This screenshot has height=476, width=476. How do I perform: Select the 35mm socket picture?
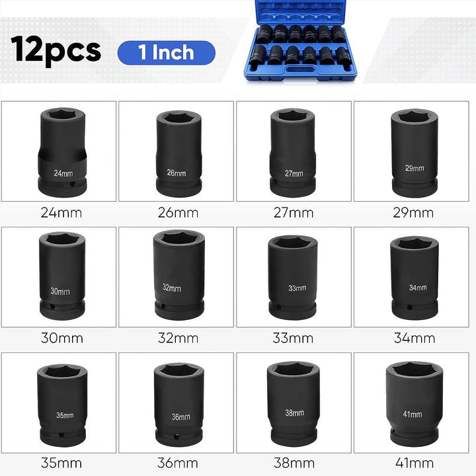point(59,403)
